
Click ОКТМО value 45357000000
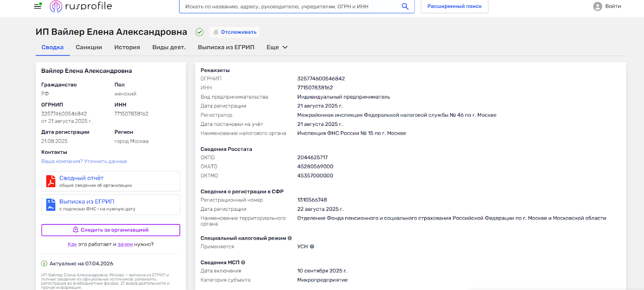pos(315,176)
